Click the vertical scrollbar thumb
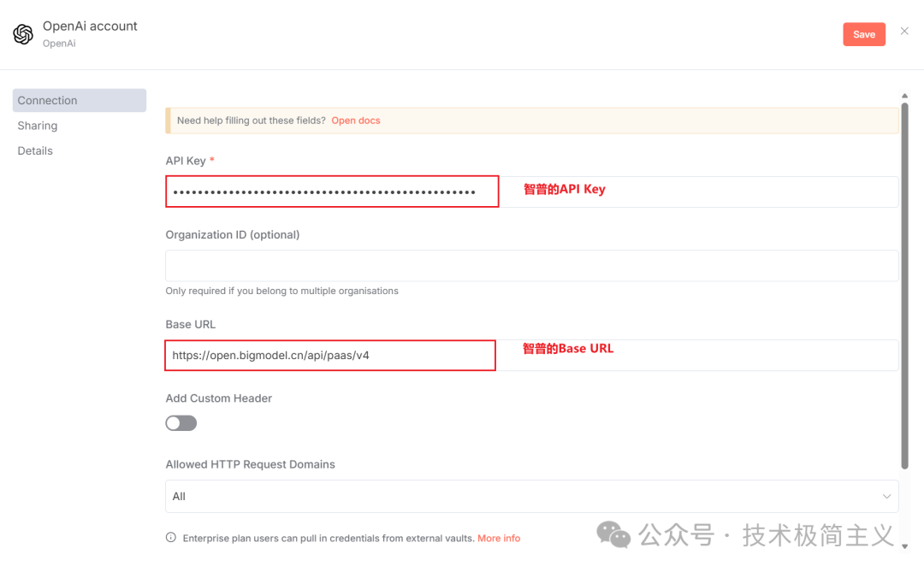The width and height of the screenshot is (924, 572). coord(904,286)
